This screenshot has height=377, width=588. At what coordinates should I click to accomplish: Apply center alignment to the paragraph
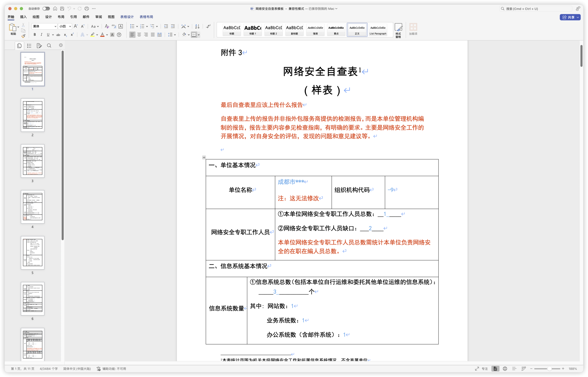pyautogui.click(x=139, y=34)
